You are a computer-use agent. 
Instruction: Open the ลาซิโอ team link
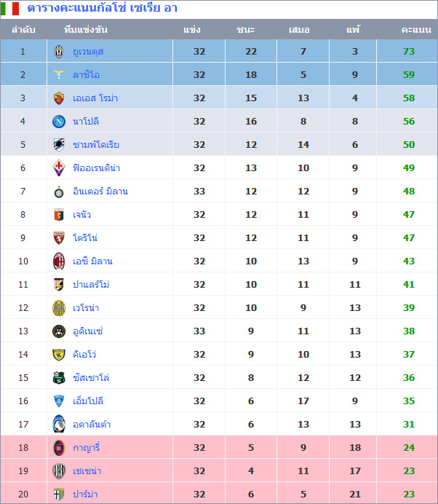(86, 75)
